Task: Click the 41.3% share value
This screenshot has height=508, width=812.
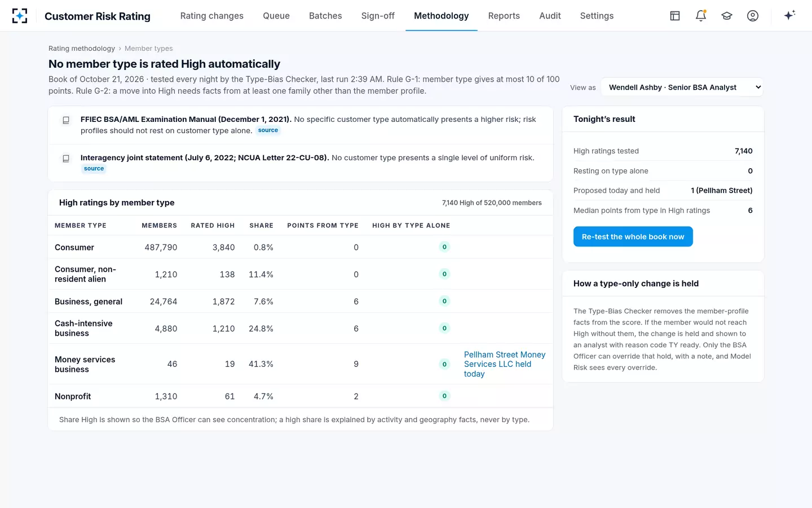Action: (x=261, y=364)
